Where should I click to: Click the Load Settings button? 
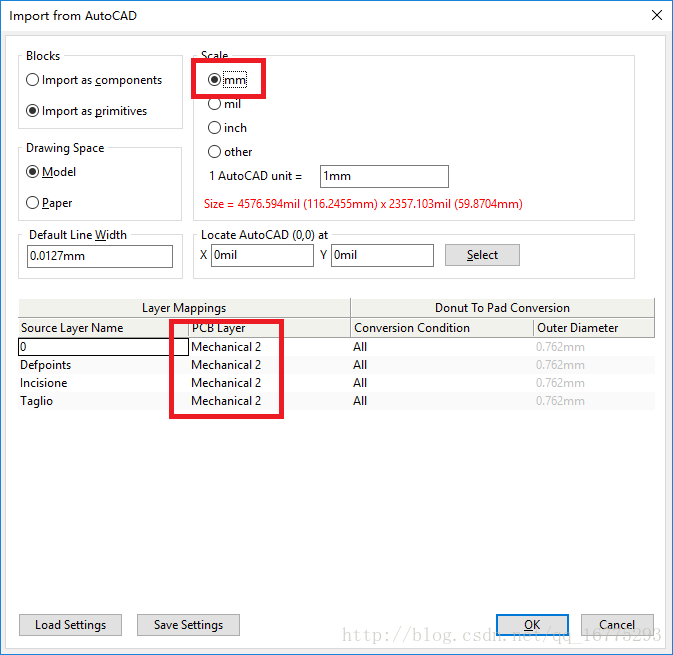pos(70,625)
